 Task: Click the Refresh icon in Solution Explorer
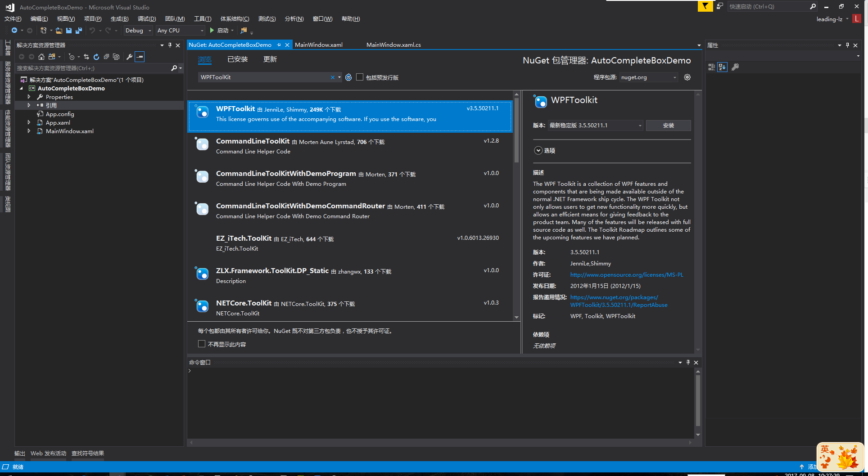96,57
